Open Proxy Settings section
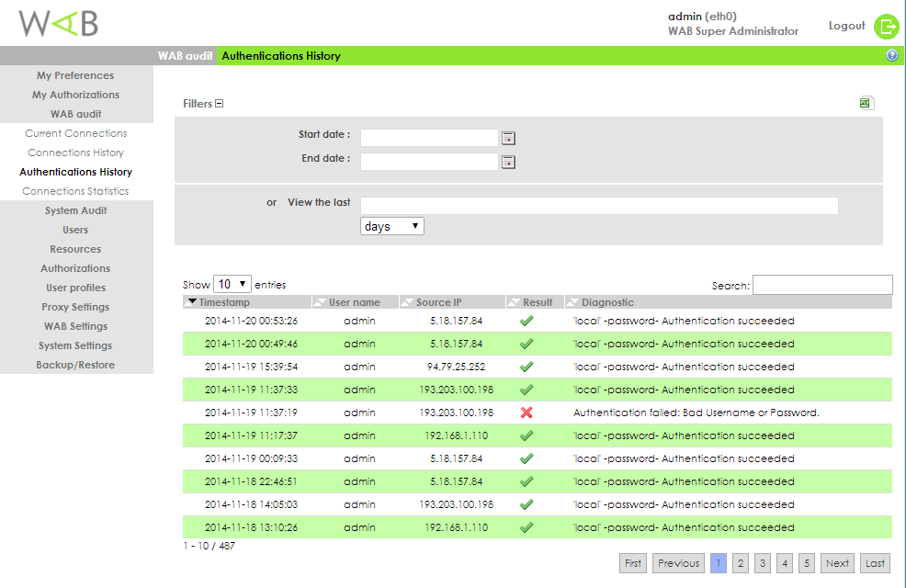Viewport: 906px width, 588px height. pos(75,307)
